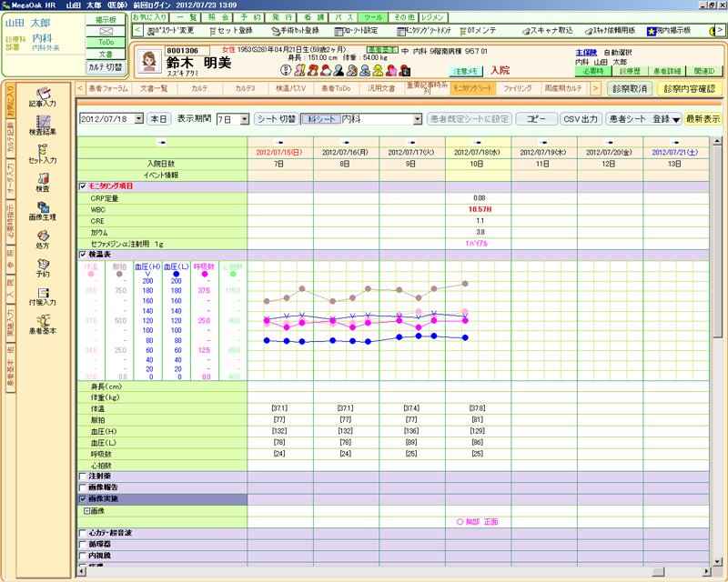The height and width of the screenshot is (582, 728).
Task: Check the 内視鏡 checkbox
Action: [83, 556]
